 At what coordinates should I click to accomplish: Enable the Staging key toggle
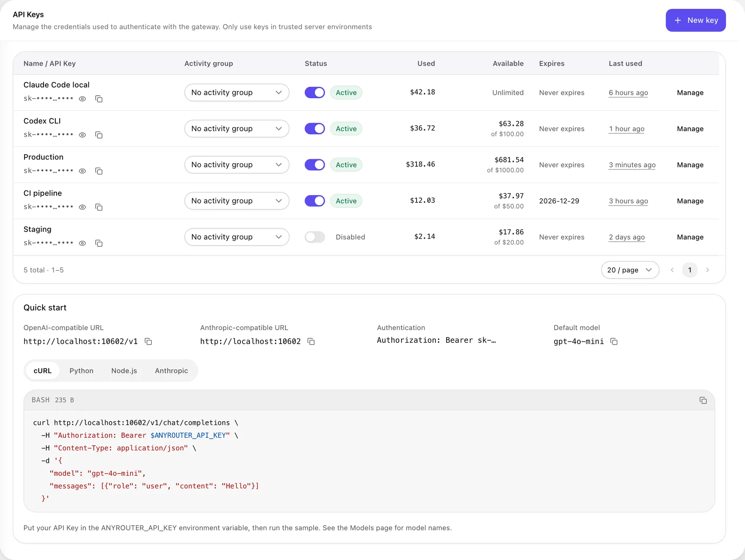[x=315, y=237]
